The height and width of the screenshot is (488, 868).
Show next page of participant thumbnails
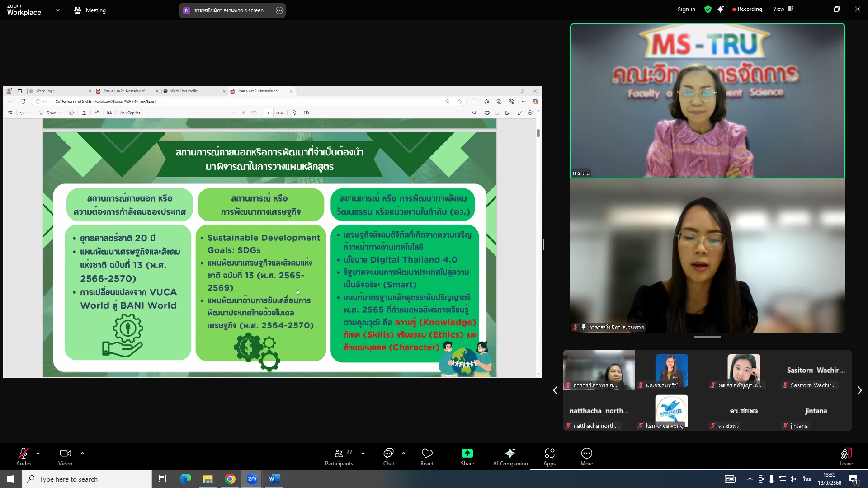[859, 390]
